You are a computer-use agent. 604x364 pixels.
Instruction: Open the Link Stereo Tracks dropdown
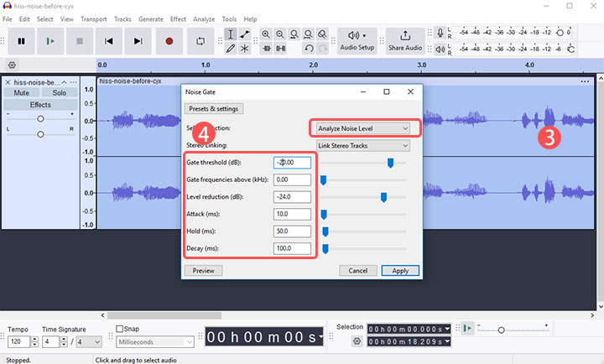pos(363,146)
